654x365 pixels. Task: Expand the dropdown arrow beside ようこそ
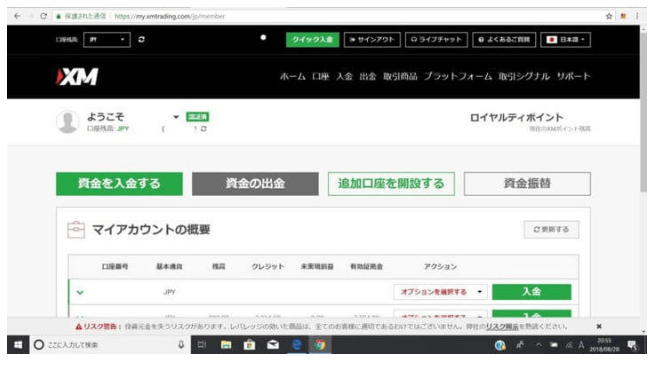pos(176,117)
